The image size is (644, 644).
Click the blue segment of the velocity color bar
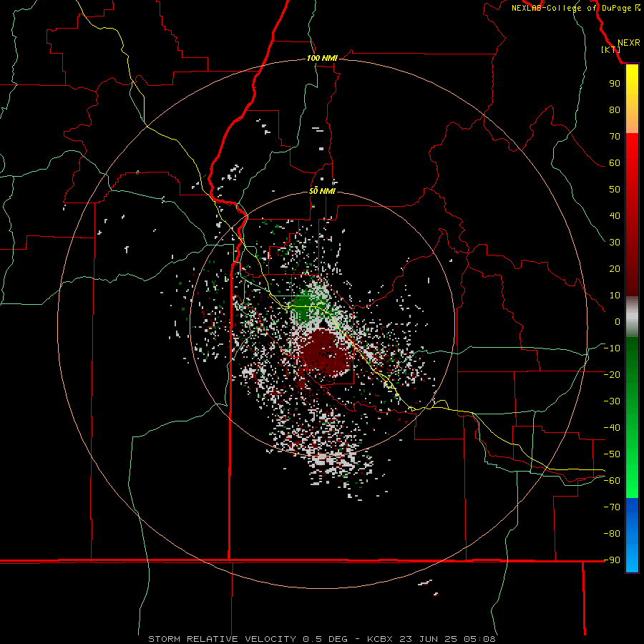pyautogui.click(x=632, y=534)
